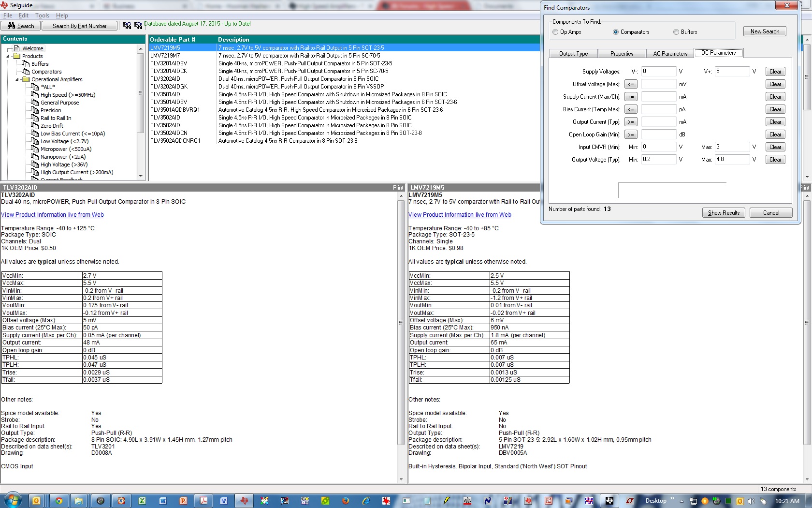This screenshot has height=508, width=812.
Task: Open Adobe Reader from the taskbar
Action: pos(204,501)
